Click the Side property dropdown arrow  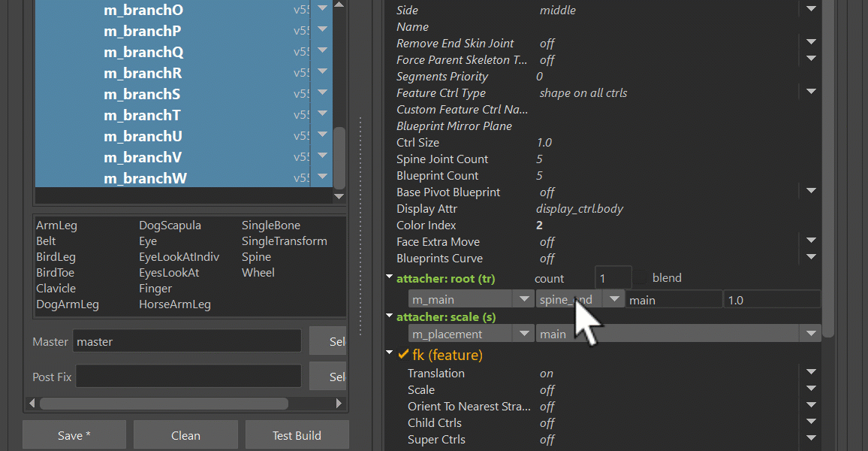(x=811, y=9)
